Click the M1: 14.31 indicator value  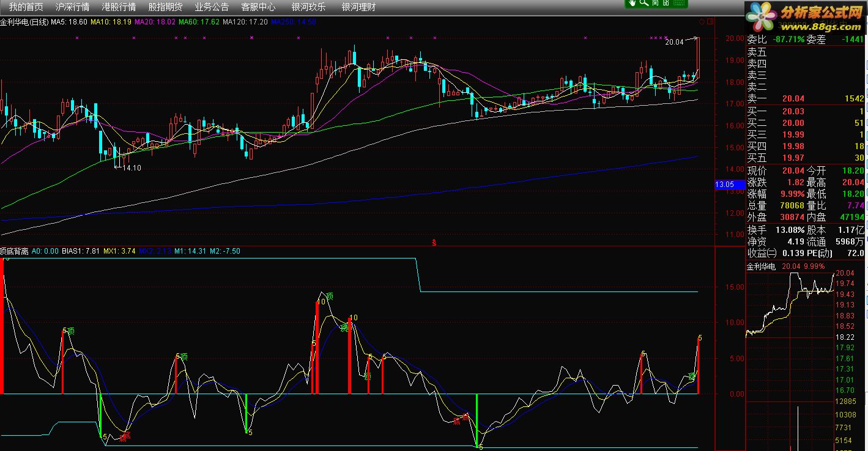click(x=190, y=251)
